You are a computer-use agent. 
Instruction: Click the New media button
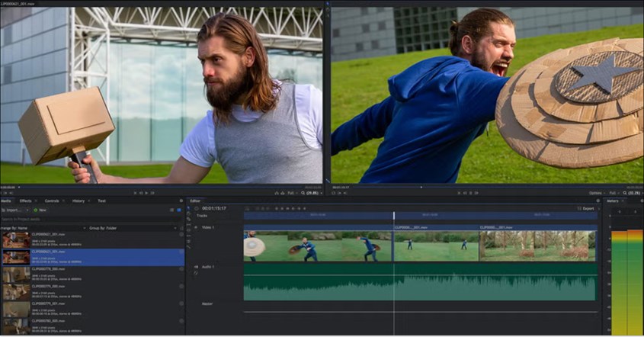(40, 210)
